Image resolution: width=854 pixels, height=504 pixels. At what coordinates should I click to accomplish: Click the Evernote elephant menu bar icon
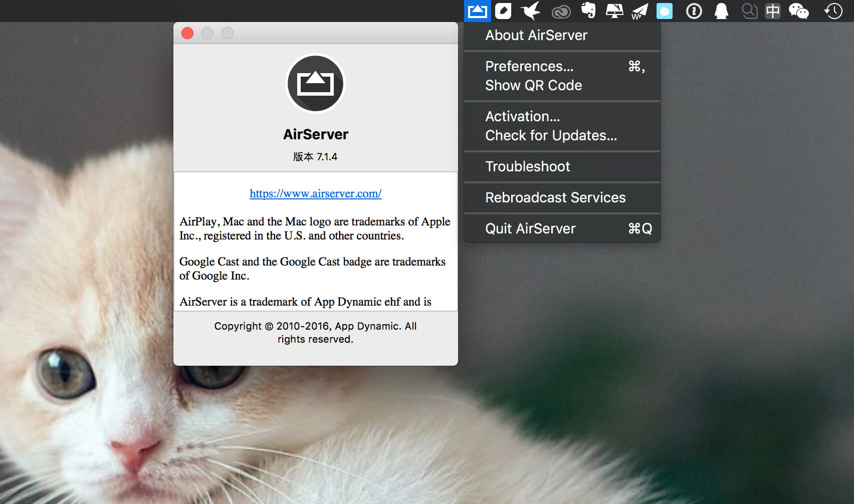pyautogui.click(x=588, y=11)
